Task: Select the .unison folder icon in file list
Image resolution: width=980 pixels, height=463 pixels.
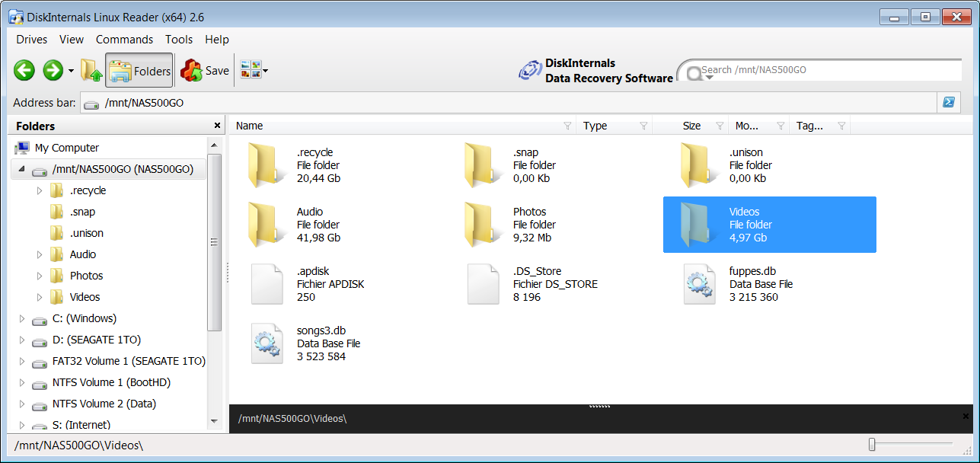Action: (699, 165)
